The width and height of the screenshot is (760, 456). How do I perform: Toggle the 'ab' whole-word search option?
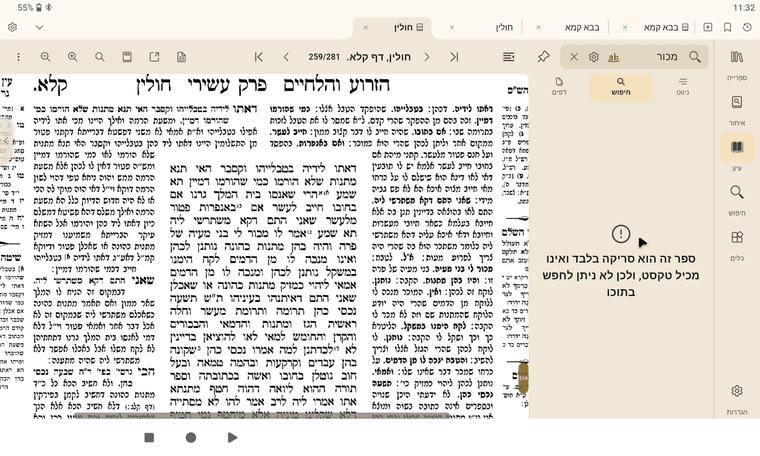[x=613, y=57]
